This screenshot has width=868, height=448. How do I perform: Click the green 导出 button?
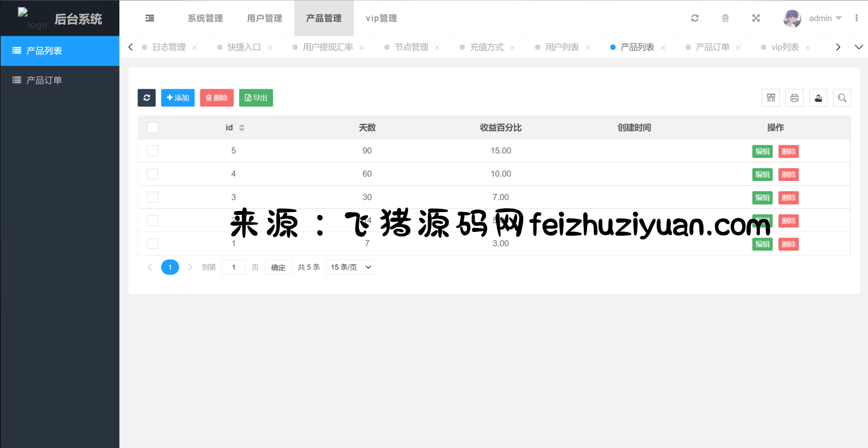[256, 98]
